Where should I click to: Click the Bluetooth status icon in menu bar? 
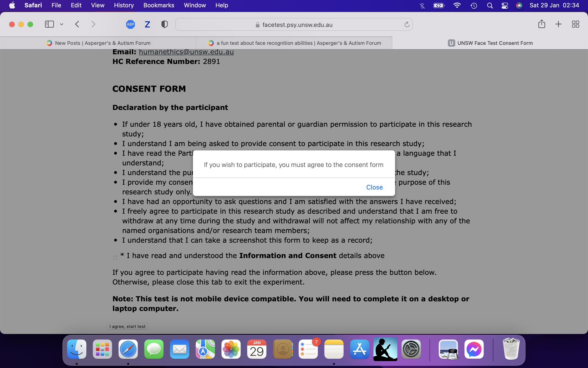click(x=422, y=5)
